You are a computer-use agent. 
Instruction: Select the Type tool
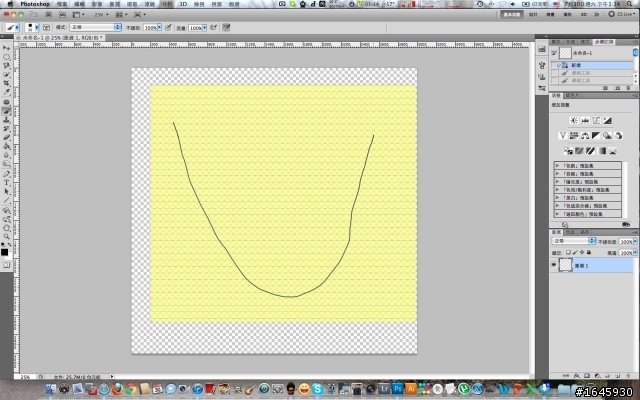coord(7,183)
